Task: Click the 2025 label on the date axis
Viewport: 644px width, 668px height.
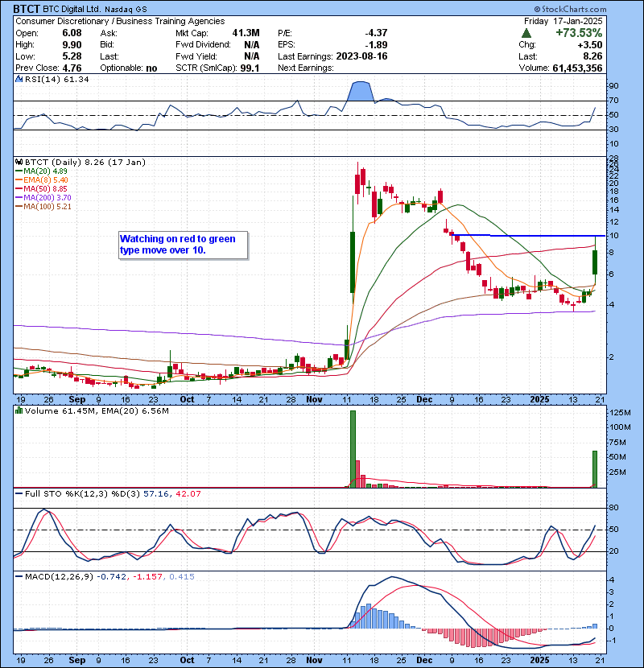Action: click(x=541, y=399)
